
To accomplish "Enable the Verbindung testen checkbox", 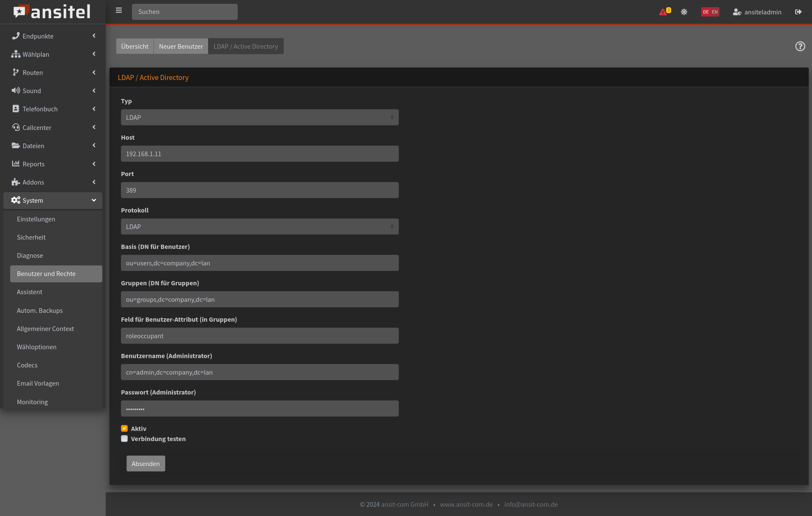I will (124, 439).
